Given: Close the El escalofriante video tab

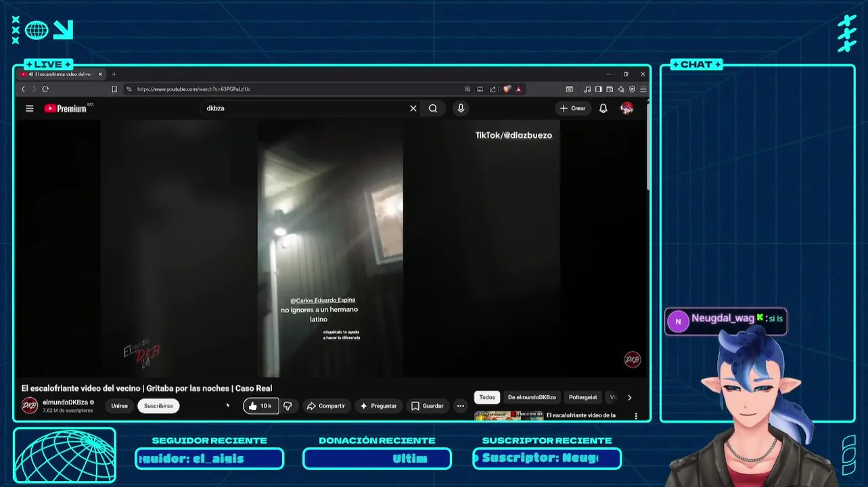Looking at the screenshot, I should [100, 74].
